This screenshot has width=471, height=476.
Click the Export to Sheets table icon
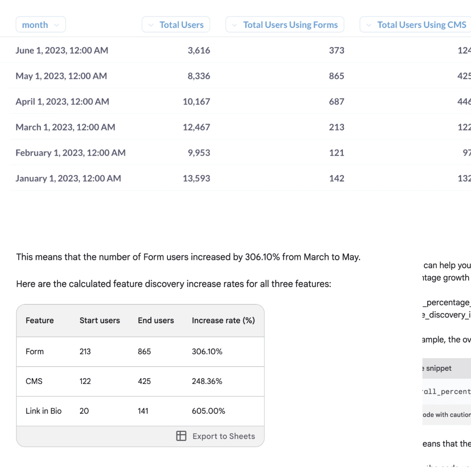click(181, 436)
